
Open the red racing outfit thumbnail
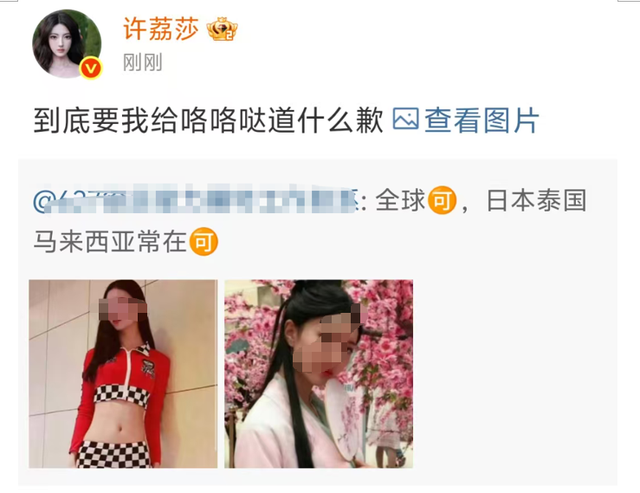point(123,373)
